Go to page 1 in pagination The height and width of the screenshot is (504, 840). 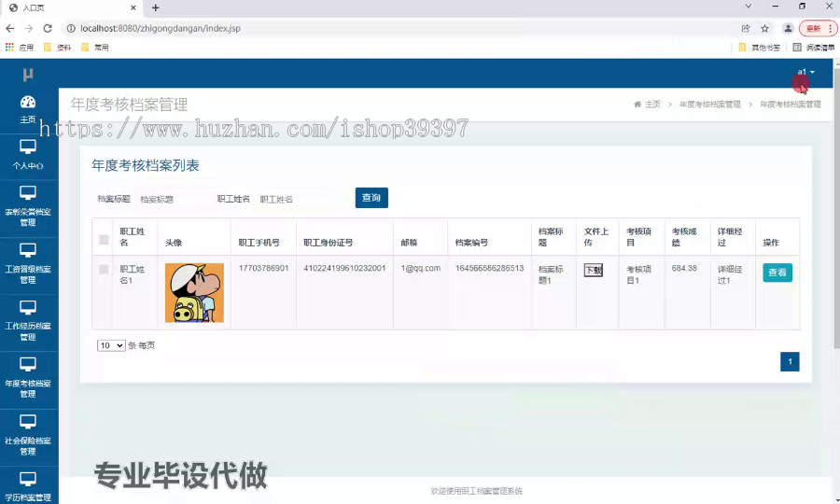(790, 361)
